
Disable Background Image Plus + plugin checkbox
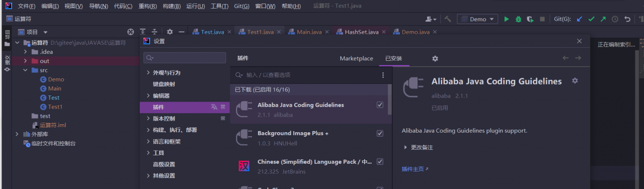coord(380,133)
